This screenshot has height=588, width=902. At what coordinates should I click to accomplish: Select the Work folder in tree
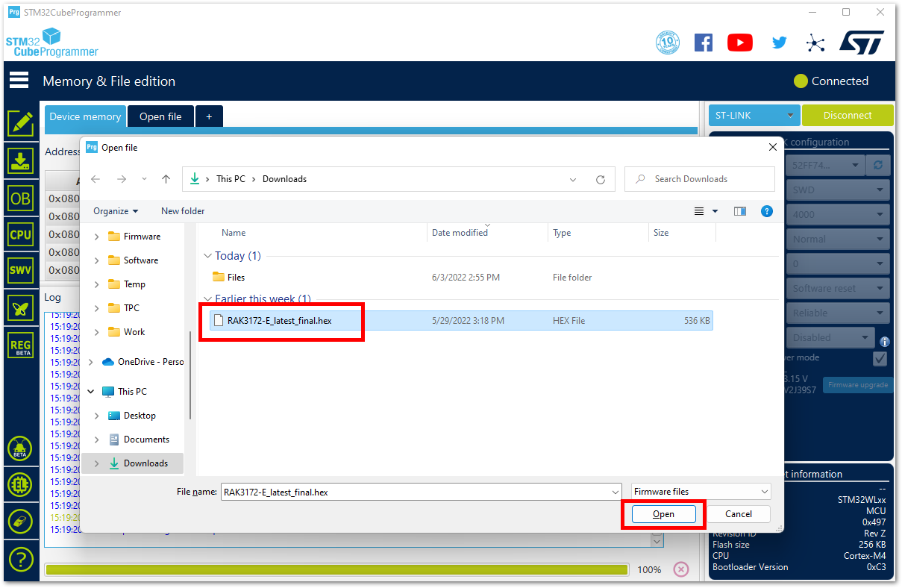(x=134, y=332)
